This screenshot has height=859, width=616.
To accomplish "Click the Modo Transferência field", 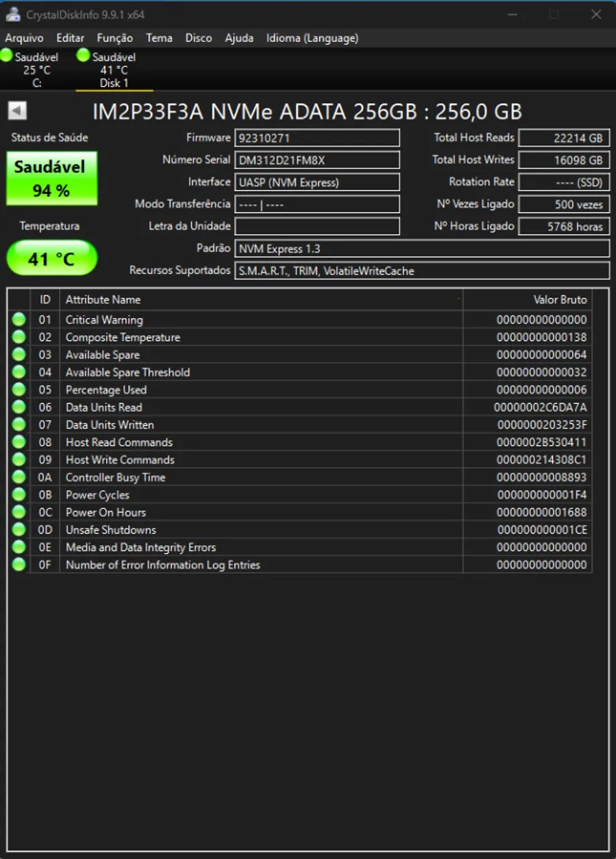I will tap(317, 204).
